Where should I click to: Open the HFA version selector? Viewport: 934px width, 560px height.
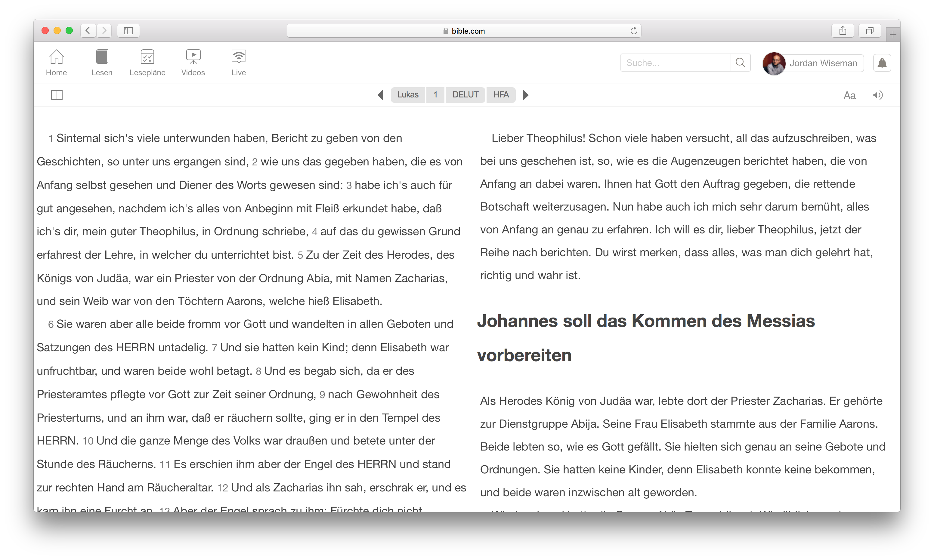click(501, 95)
